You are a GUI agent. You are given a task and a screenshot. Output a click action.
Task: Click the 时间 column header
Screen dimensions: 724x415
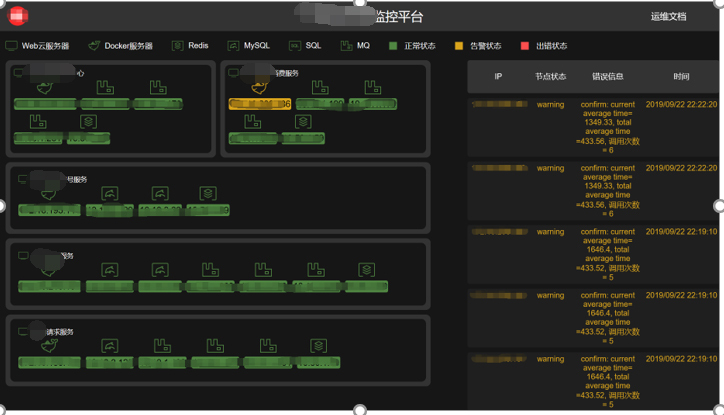681,76
